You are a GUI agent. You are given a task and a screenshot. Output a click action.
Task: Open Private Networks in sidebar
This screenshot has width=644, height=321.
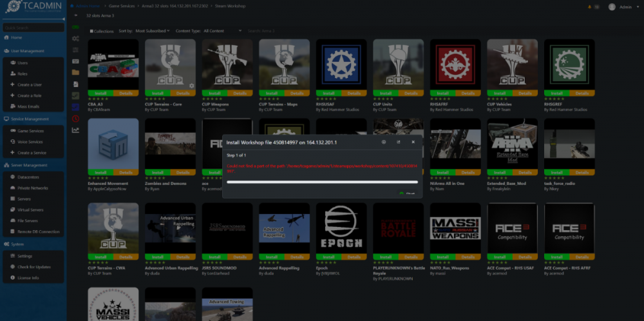tap(32, 188)
